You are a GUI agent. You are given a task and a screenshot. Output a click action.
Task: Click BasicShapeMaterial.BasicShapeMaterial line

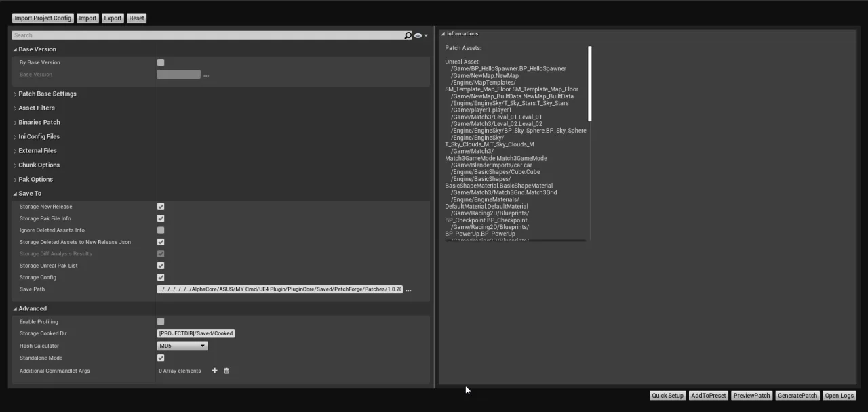point(498,186)
